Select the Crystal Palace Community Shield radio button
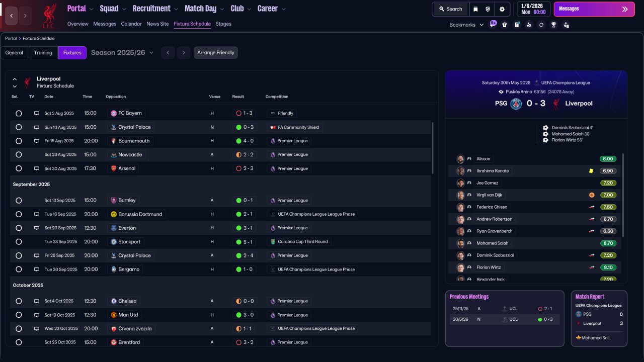644x362 pixels. pos(19,127)
